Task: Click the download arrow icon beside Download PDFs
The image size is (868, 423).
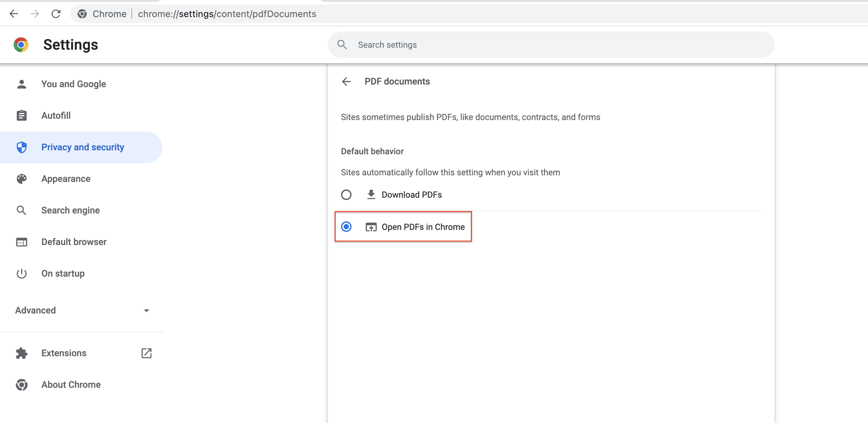Action: coord(371,195)
